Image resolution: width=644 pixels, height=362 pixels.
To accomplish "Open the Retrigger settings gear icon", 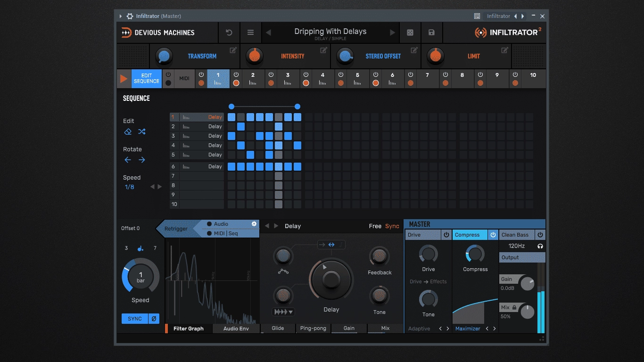I will [x=254, y=224].
